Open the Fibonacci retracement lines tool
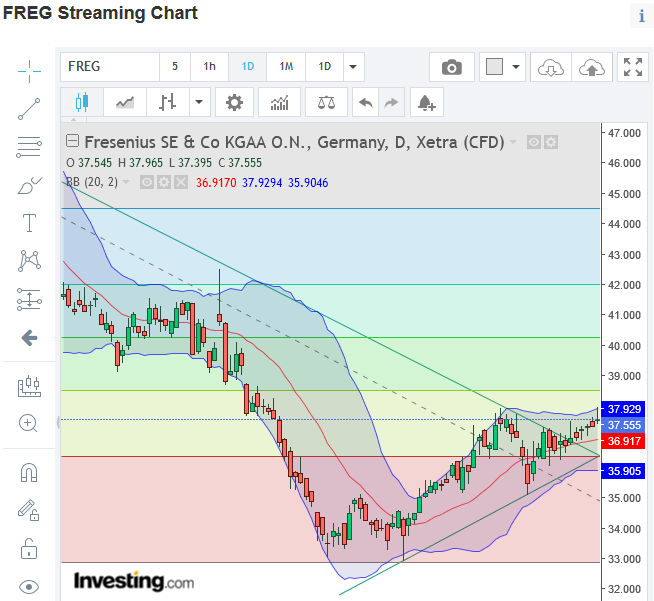The width and height of the screenshot is (654, 601). 29,147
